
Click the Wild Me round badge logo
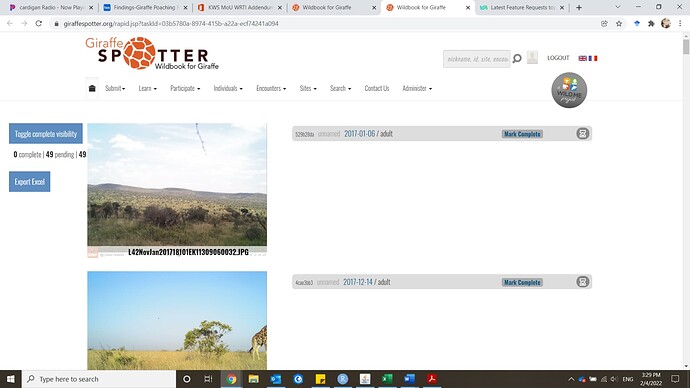(569, 90)
